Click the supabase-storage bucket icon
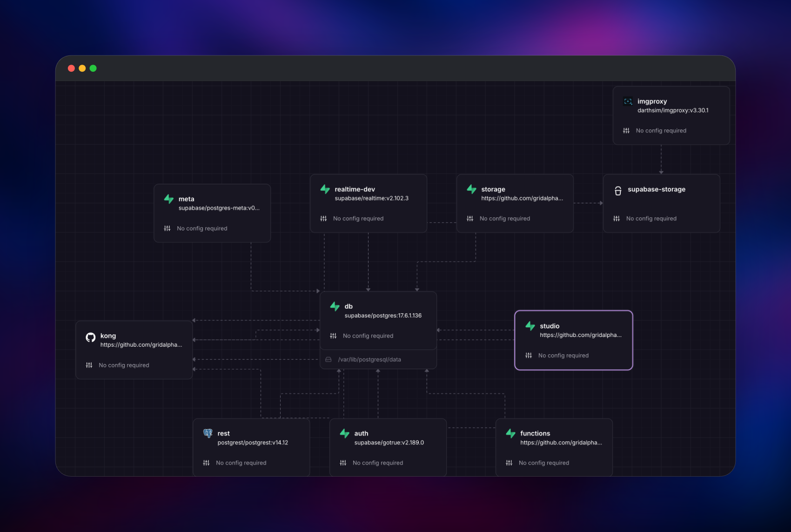 (x=618, y=191)
